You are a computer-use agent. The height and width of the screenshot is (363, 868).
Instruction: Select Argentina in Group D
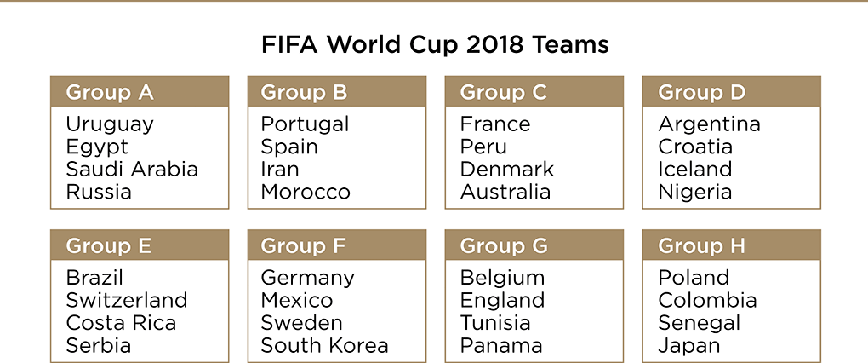click(709, 124)
